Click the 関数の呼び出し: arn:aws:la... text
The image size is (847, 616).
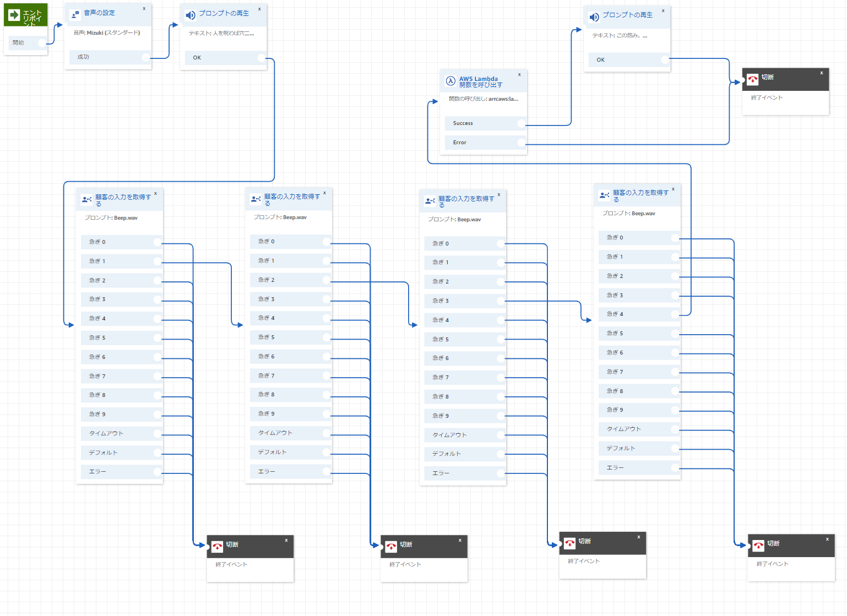click(484, 99)
